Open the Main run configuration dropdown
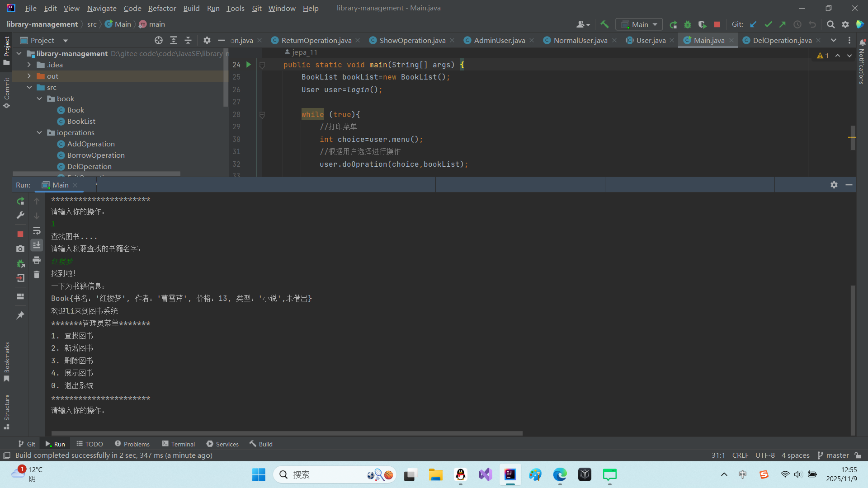The width and height of the screenshot is (868, 488). coord(639,24)
